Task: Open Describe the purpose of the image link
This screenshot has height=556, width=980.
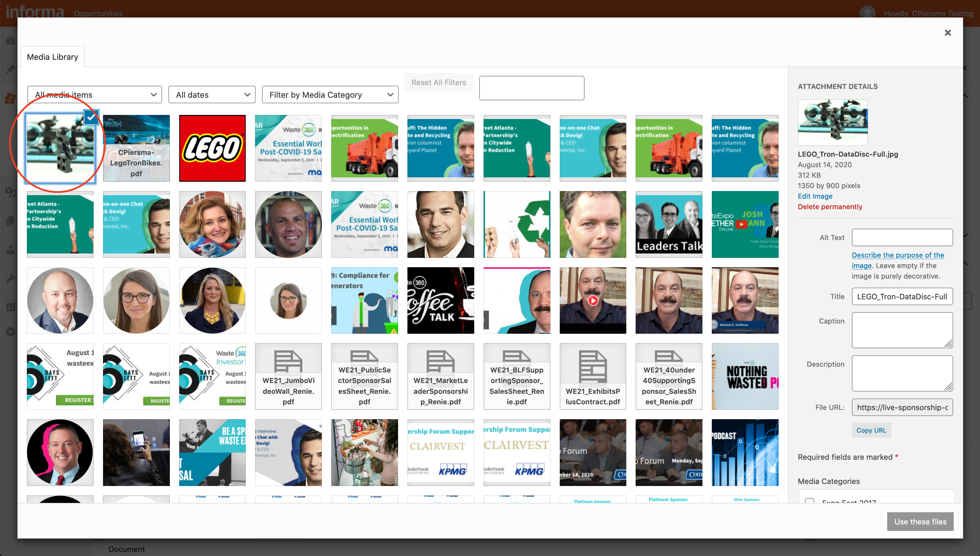Action: (x=897, y=260)
